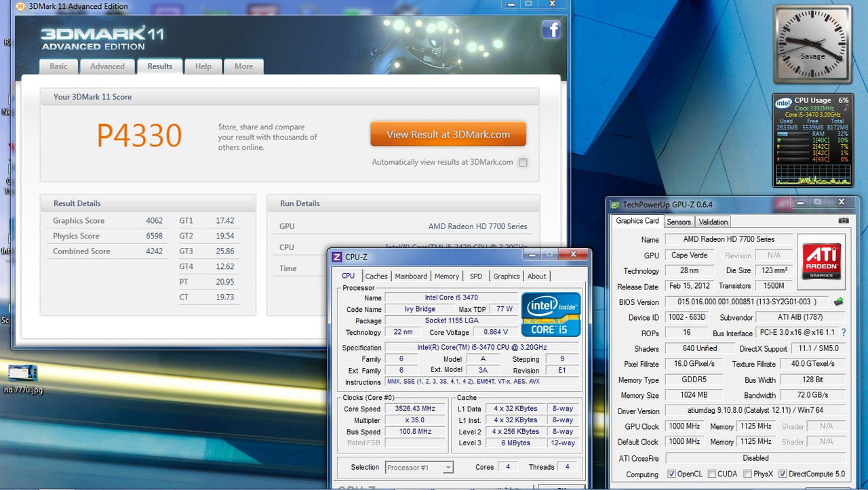Switch to the Basic tab in 3DMark

tap(58, 66)
